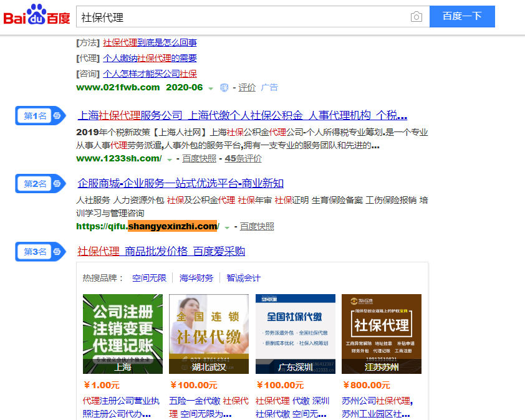Open link 社保代理到底是怎么回事

pos(150,43)
